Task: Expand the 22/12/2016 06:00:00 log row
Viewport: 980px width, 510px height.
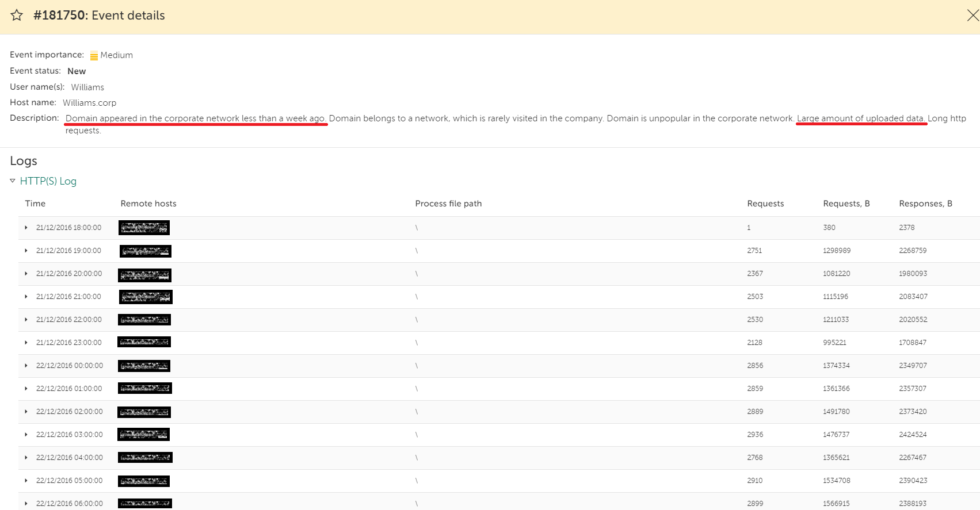Action: [x=26, y=504]
